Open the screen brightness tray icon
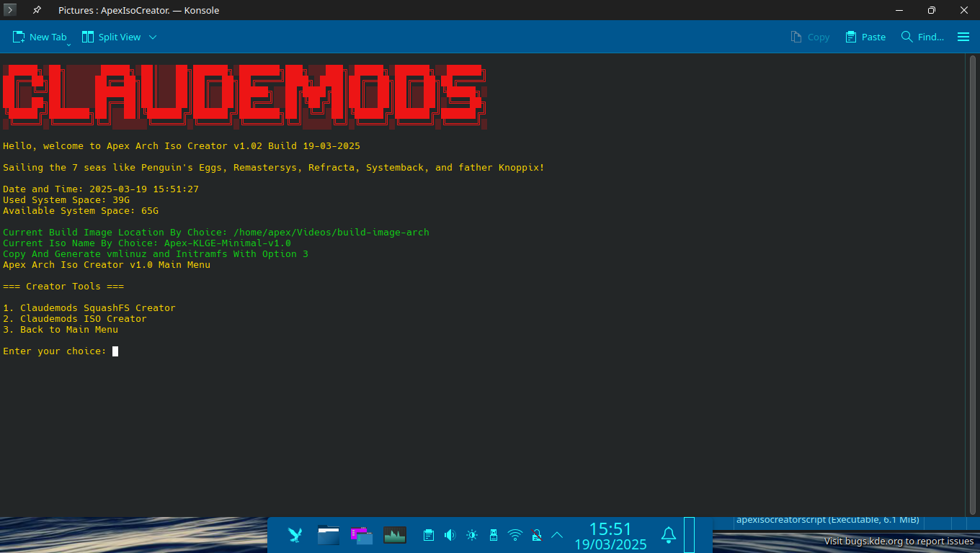Image resolution: width=980 pixels, height=553 pixels. pyautogui.click(x=472, y=535)
